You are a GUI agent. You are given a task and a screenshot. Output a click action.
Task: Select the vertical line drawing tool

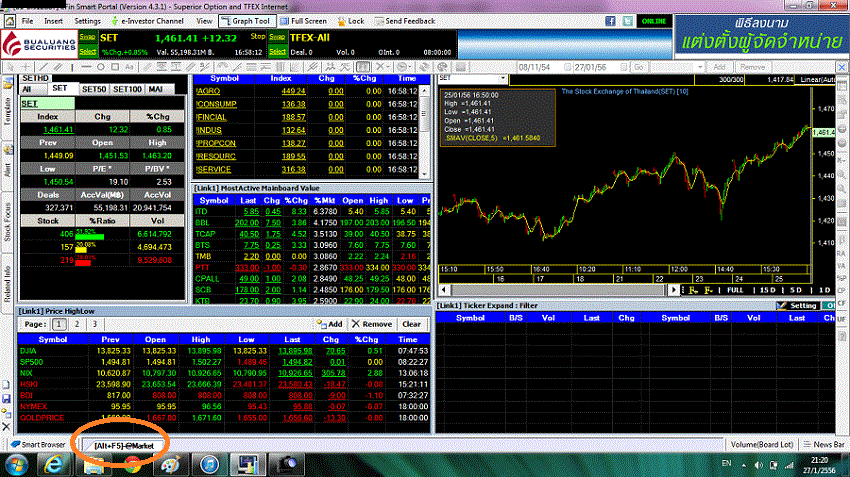point(72,67)
